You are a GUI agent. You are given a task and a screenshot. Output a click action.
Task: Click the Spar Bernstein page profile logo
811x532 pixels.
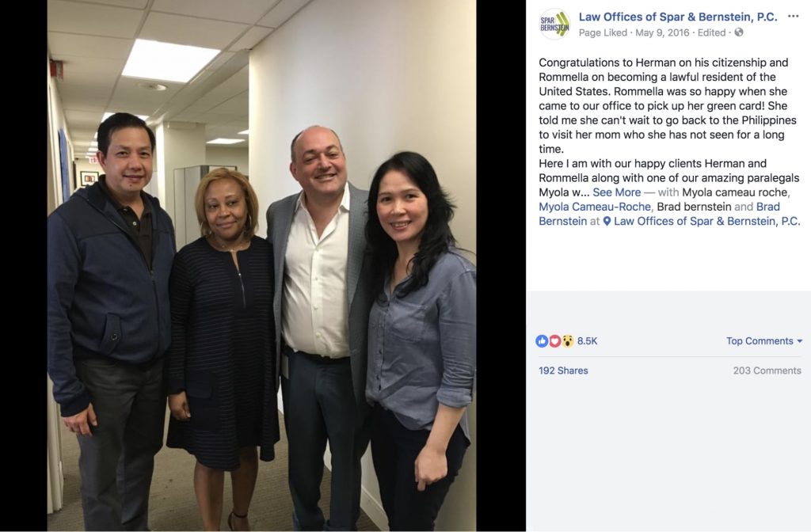pyautogui.click(x=554, y=24)
